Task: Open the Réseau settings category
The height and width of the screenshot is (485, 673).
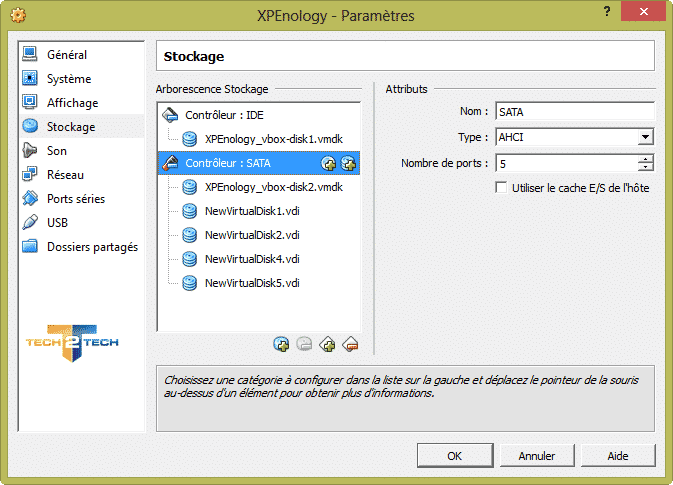Action: tap(82, 175)
